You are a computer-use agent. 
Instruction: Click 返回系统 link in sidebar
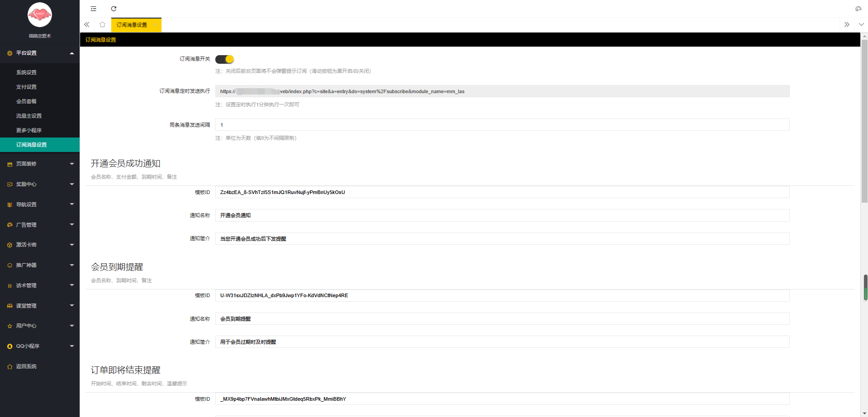click(x=26, y=367)
